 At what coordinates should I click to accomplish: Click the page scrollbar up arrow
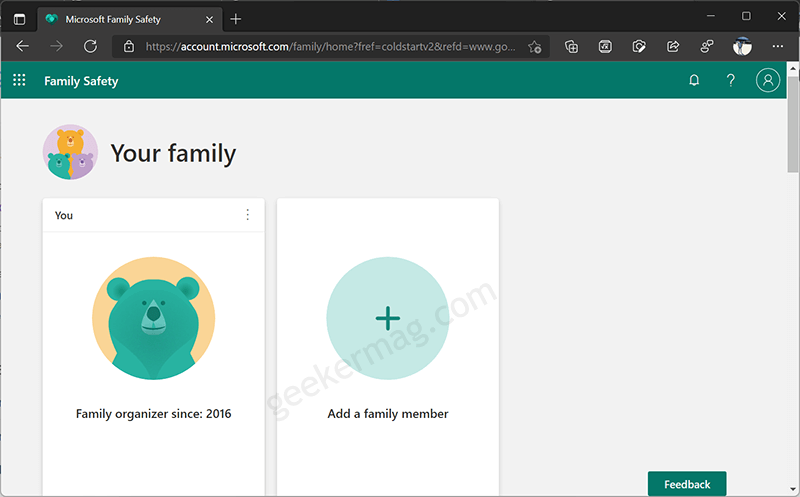pyautogui.click(x=793, y=68)
